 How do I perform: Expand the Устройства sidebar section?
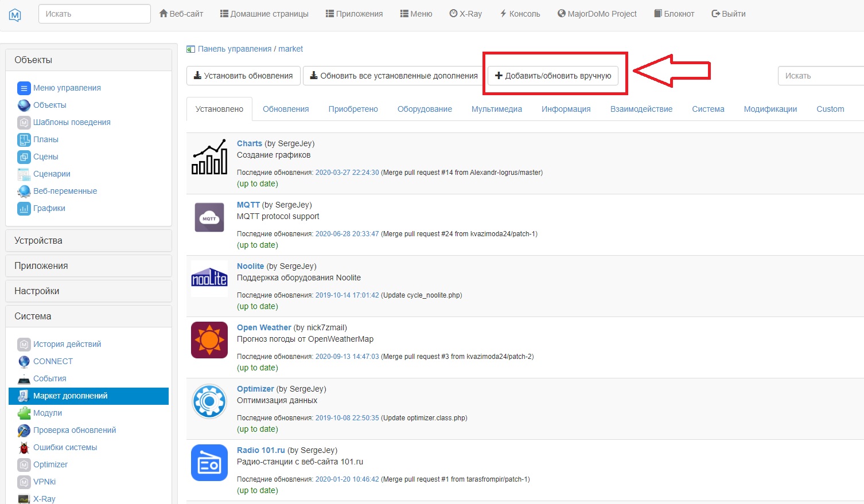tap(88, 241)
